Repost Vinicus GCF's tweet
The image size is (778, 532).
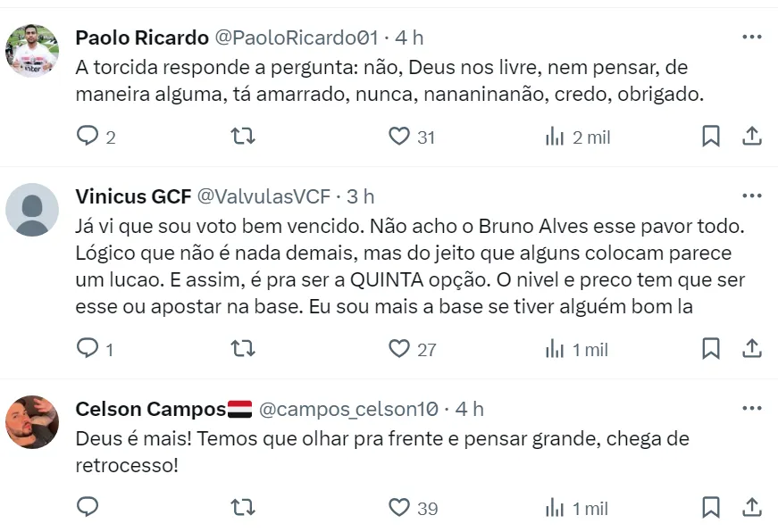(243, 349)
